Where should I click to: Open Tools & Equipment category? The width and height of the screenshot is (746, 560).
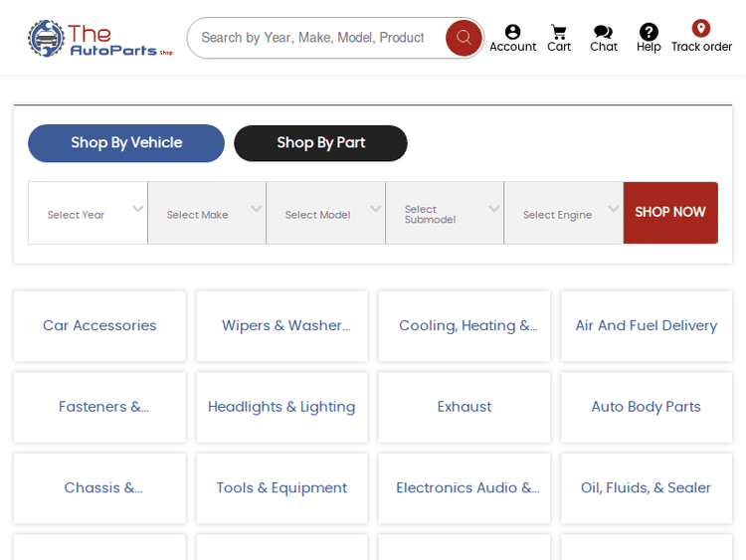tap(282, 488)
